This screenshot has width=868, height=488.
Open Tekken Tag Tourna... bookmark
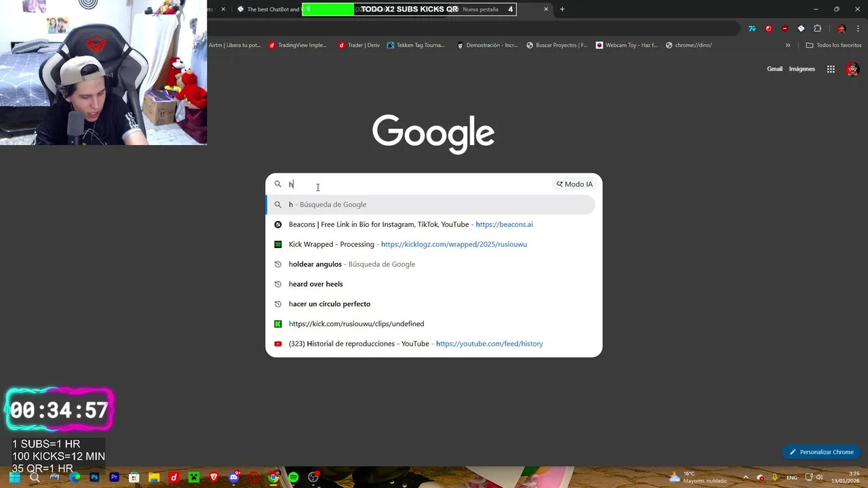click(x=416, y=45)
